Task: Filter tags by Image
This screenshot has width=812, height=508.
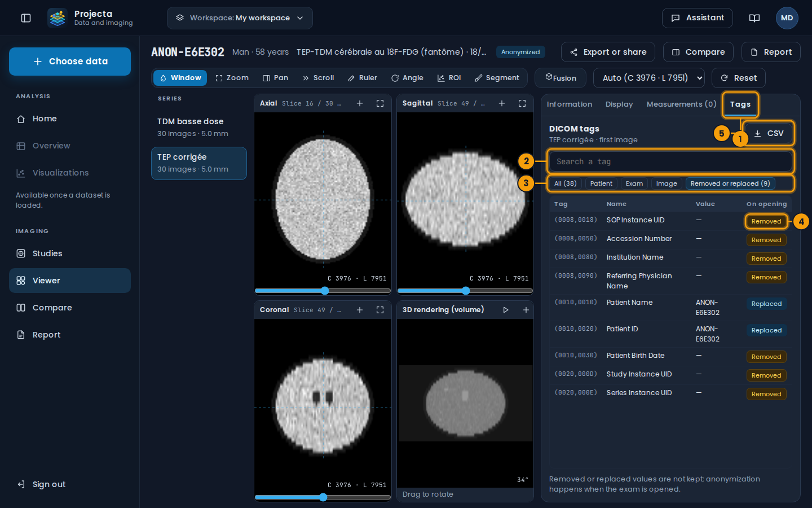Action: [x=667, y=183]
